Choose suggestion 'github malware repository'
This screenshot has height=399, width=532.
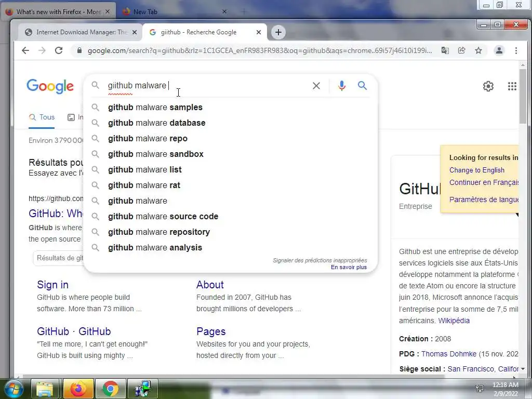coord(230,232)
